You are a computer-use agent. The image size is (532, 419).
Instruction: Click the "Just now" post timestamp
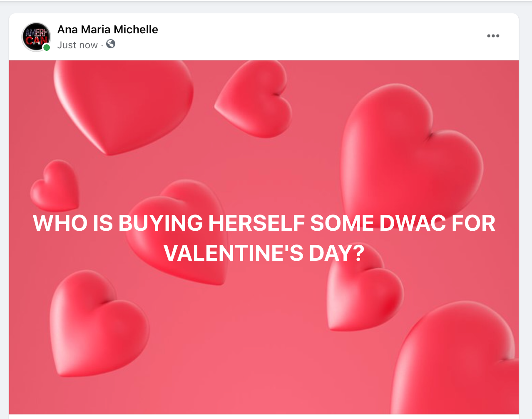coord(77,45)
